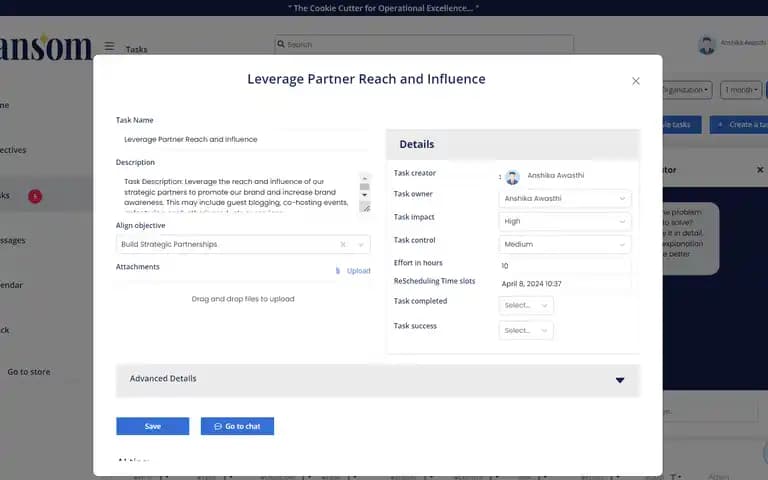This screenshot has width=768, height=480.
Task: Click the Details section header
Action: pyautogui.click(x=513, y=144)
